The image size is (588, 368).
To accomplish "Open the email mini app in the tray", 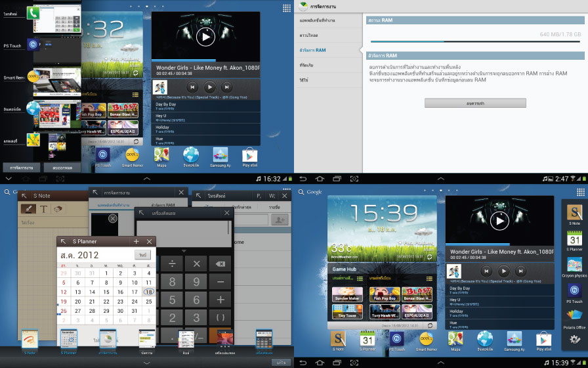I will point(186,340).
